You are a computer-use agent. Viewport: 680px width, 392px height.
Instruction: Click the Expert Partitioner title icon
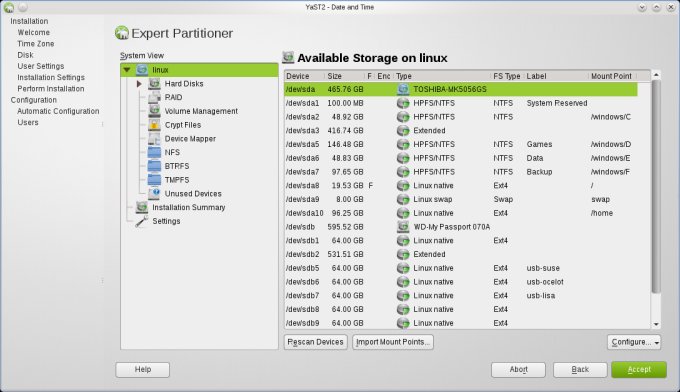click(x=122, y=33)
